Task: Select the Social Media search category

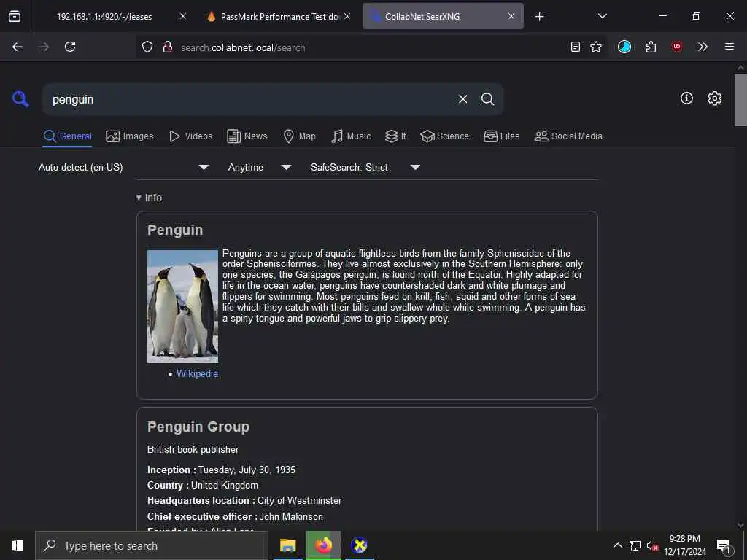Action: tap(568, 136)
